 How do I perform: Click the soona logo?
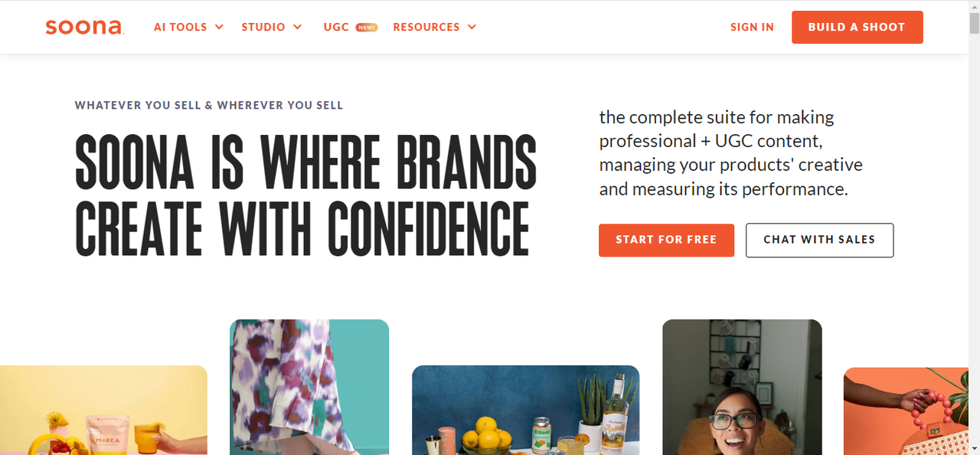[84, 27]
